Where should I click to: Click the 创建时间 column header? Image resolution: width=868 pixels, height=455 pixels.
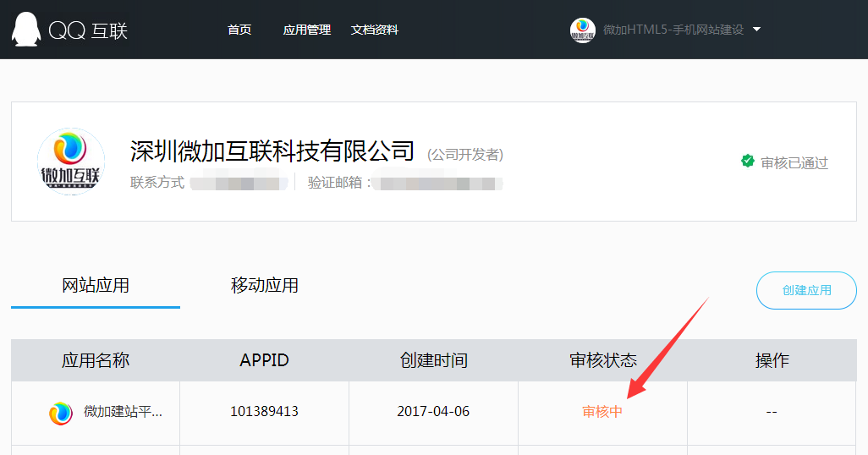click(433, 360)
